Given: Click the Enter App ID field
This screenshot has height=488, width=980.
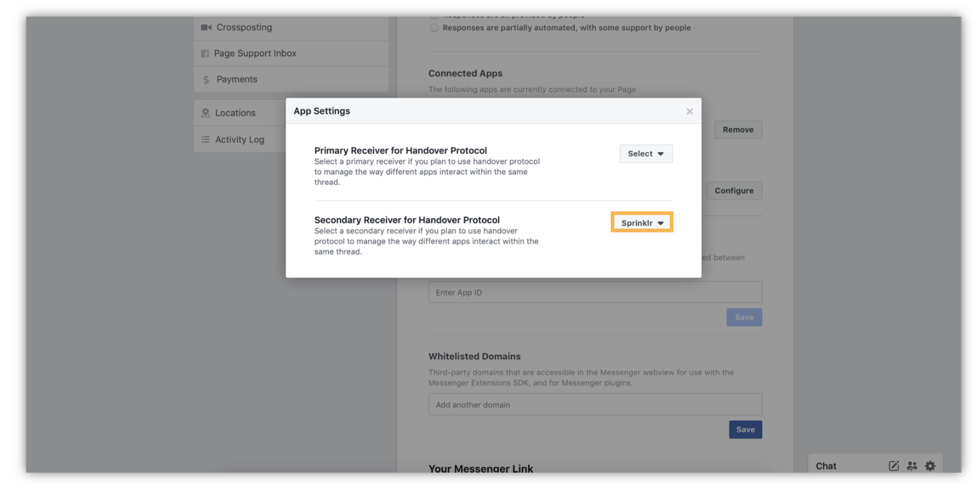Looking at the screenshot, I should pyautogui.click(x=595, y=292).
